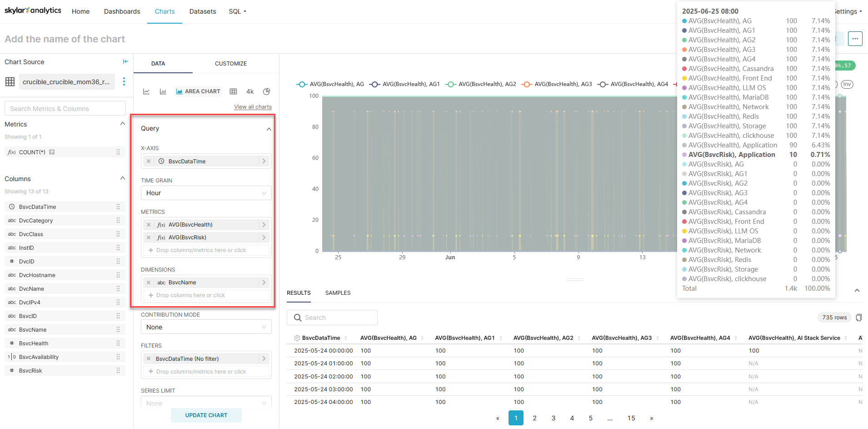Go to the Home menu

(x=80, y=11)
